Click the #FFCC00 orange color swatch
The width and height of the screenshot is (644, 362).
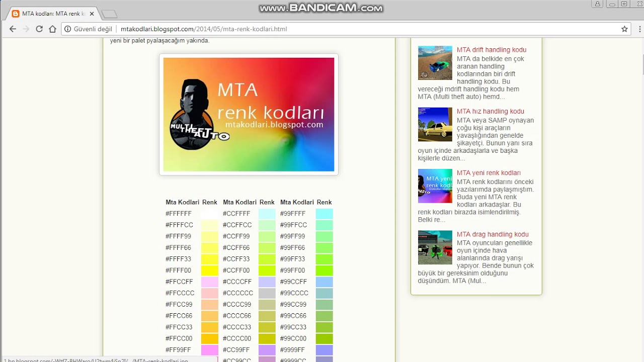209,338
